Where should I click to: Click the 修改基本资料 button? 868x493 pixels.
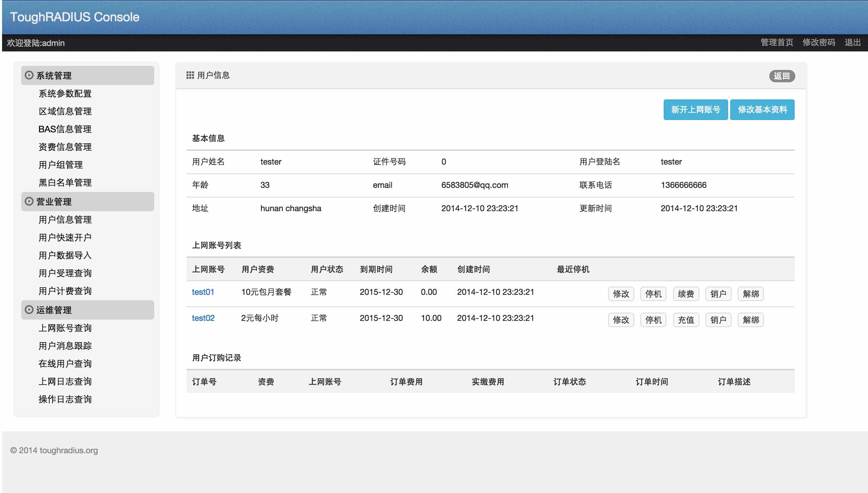click(762, 110)
